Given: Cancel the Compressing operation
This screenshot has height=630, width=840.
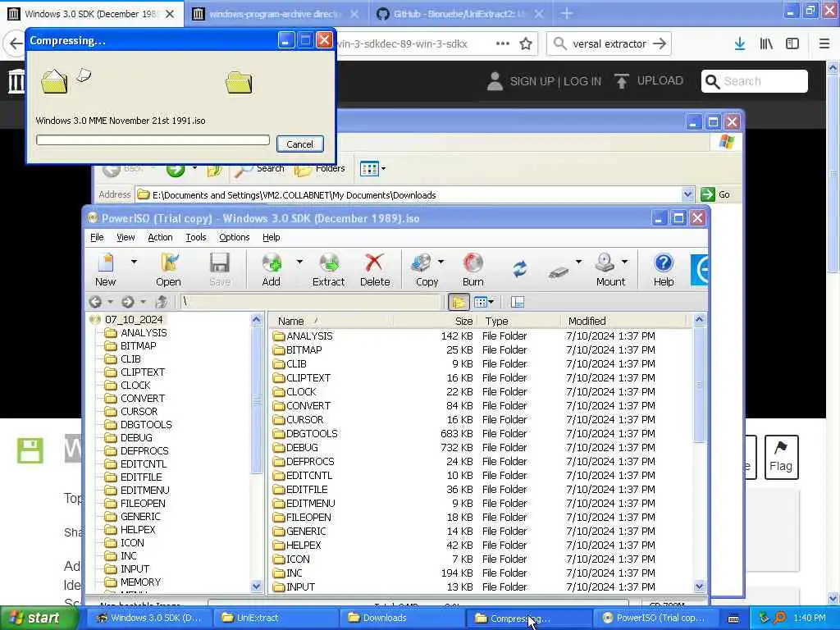Looking at the screenshot, I should tap(300, 144).
